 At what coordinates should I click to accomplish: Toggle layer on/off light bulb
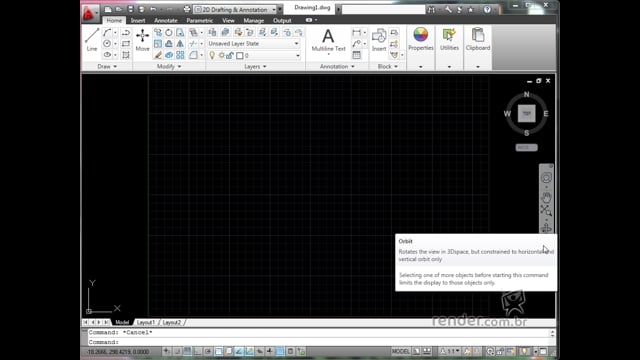(212, 55)
